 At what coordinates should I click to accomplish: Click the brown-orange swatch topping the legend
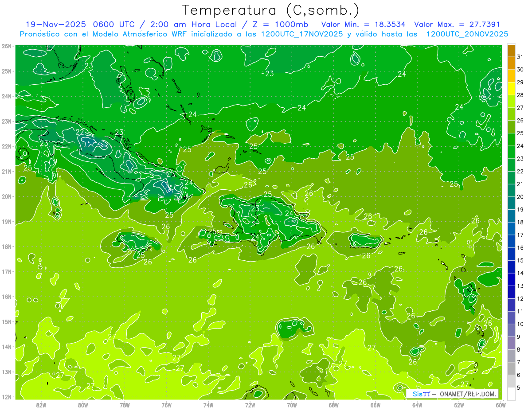tap(511, 51)
